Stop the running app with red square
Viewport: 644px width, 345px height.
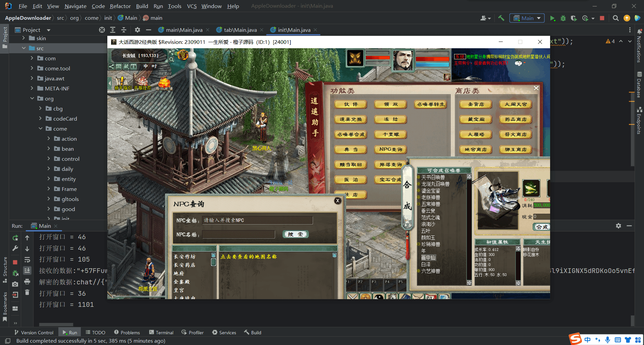[602, 18]
